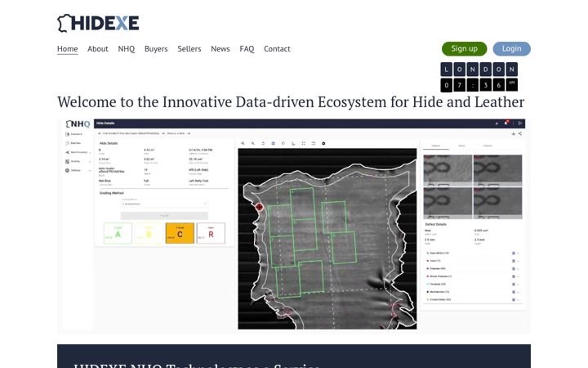Click the blue Login button
This screenshot has width=588, height=368.
511,49
